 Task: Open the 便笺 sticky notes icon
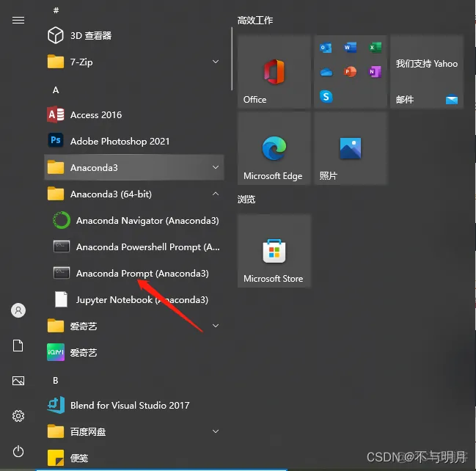pyautogui.click(x=56, y=458)
